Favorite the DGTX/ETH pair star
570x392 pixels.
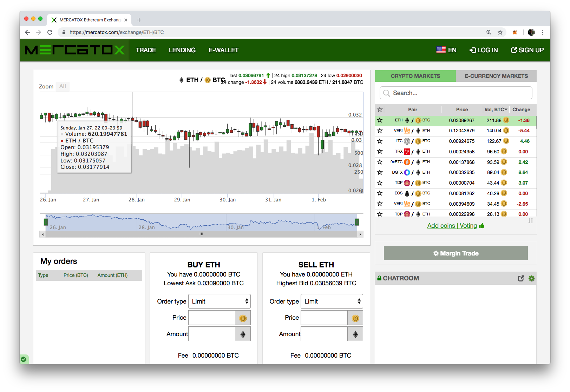(x=380, y=172)
